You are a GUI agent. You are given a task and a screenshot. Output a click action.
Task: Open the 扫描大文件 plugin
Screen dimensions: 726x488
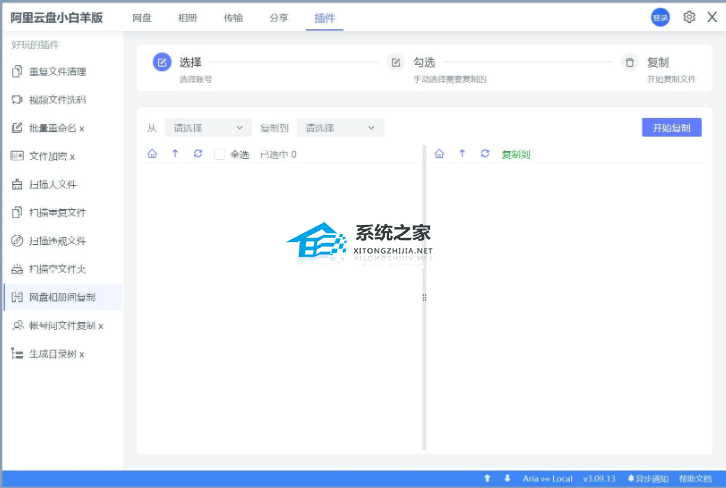62,184
